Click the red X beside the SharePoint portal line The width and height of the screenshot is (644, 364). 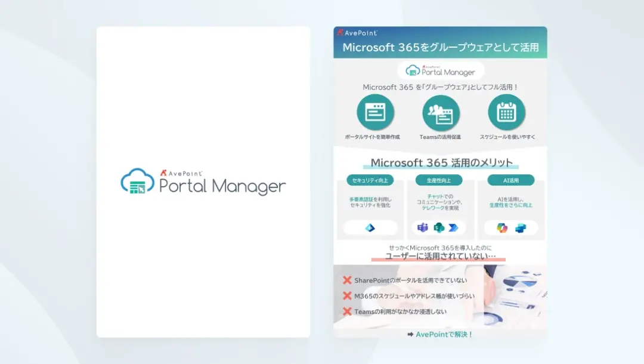point(347,280)
